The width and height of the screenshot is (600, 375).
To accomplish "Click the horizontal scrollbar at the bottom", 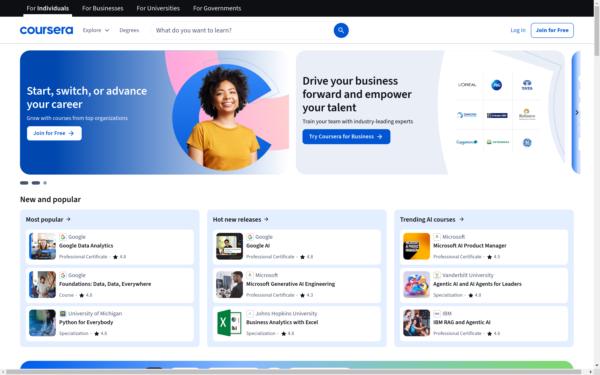I will [293, 372].
